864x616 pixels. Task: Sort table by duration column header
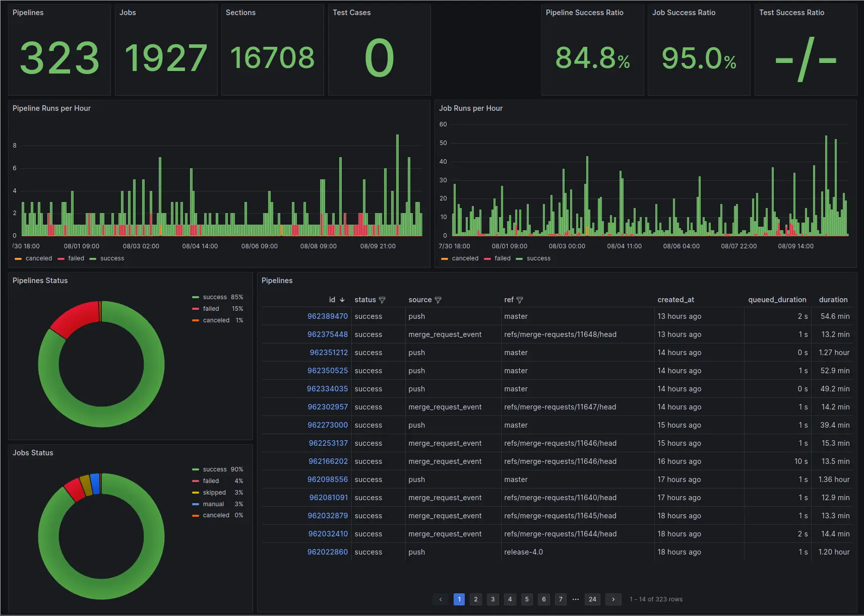click(x=833, y=300)
